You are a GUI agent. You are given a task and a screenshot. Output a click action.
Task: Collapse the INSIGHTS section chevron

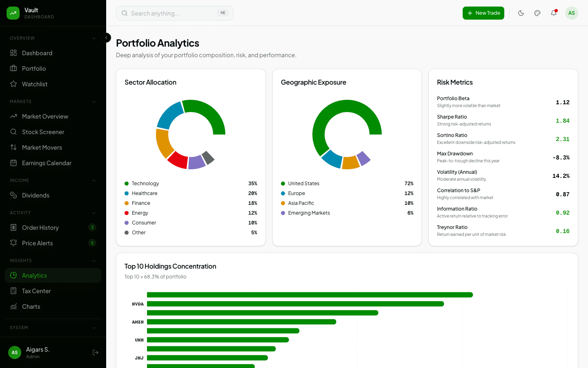coord(94,260)
